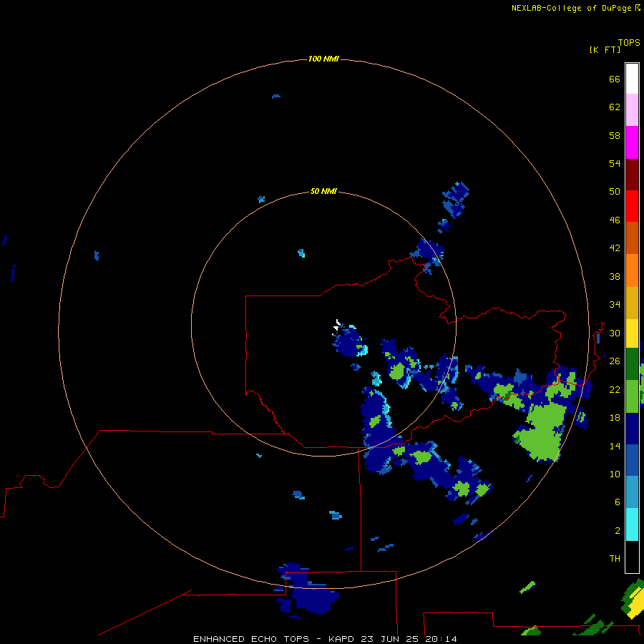The image size is (644, 644).
Task: Select the navy blue legend swatch
Action: [x=632, y=429]
